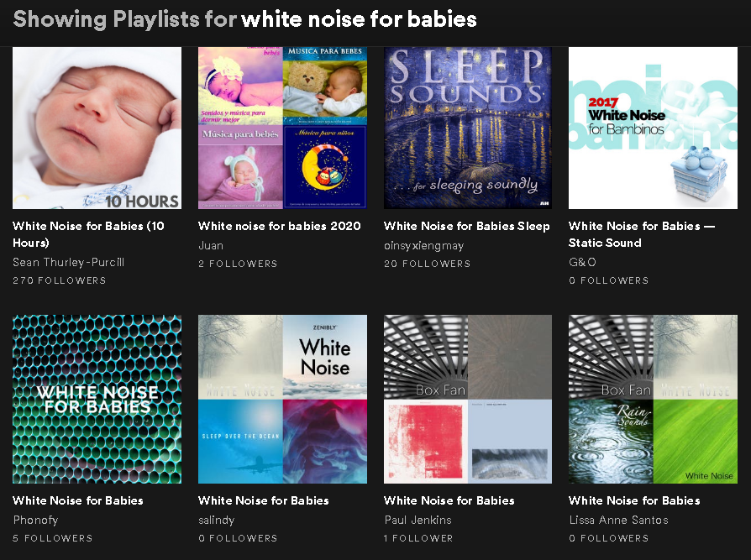751x560 pixels.
Task: Open Lissa Anne Santos' profile
Action: tap(618, 520)
